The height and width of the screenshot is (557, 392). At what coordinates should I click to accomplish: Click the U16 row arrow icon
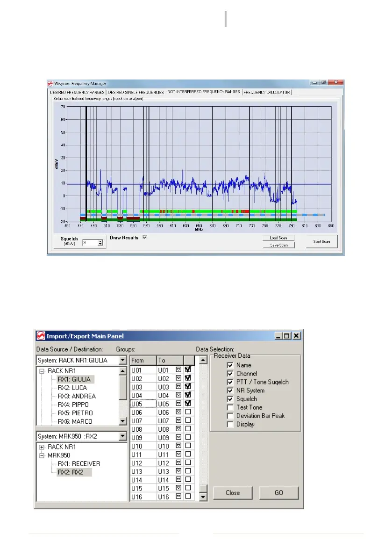tap(178, 497)
